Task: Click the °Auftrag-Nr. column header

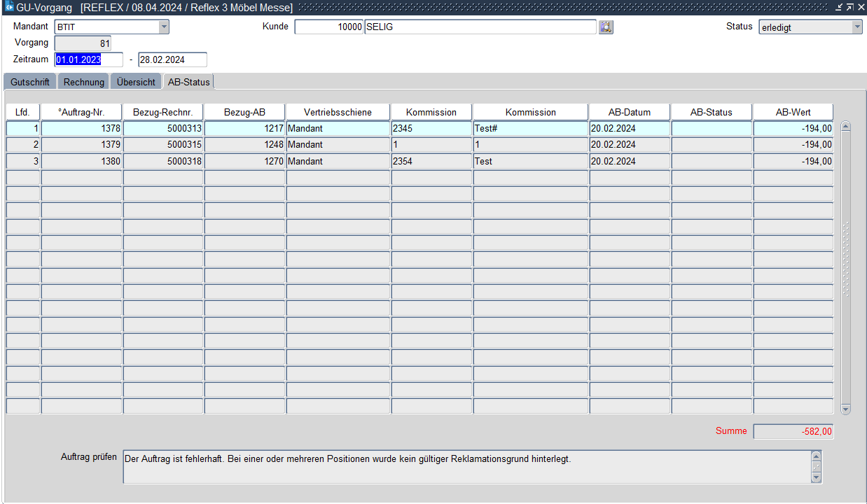Action: (x=81, y=112)
